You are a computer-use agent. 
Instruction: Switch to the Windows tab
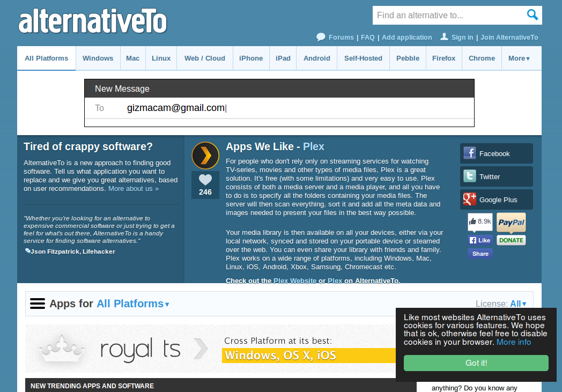98,58
